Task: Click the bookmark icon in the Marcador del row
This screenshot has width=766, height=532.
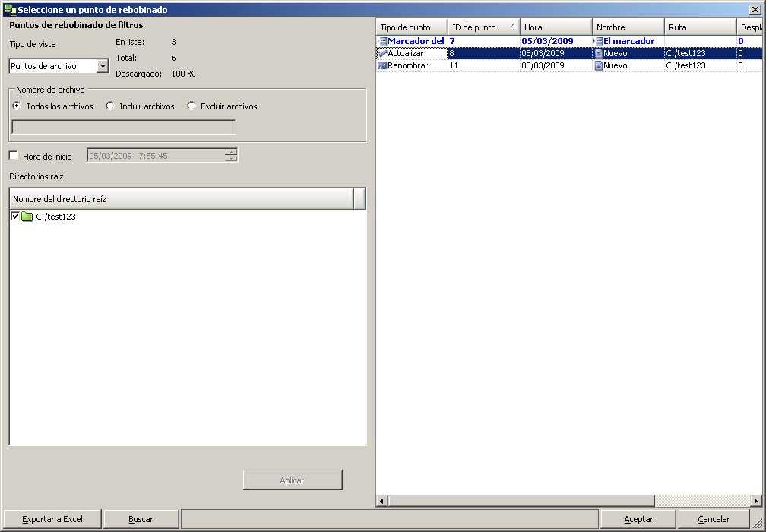Action: coord(383,42)
